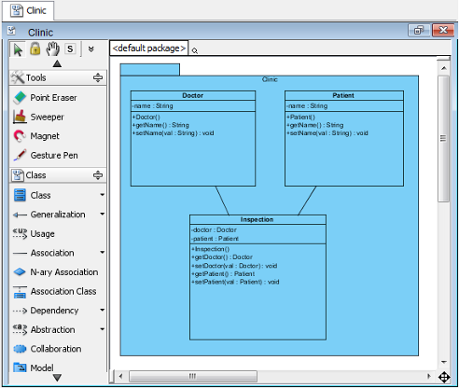Click the default package breadcrumb
This screenshot has height=388, width=459.
pos(149,48)
